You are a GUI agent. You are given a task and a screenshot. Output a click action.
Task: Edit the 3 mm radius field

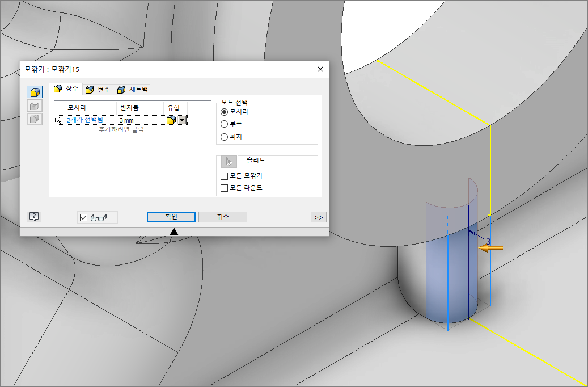click(139, 120)
